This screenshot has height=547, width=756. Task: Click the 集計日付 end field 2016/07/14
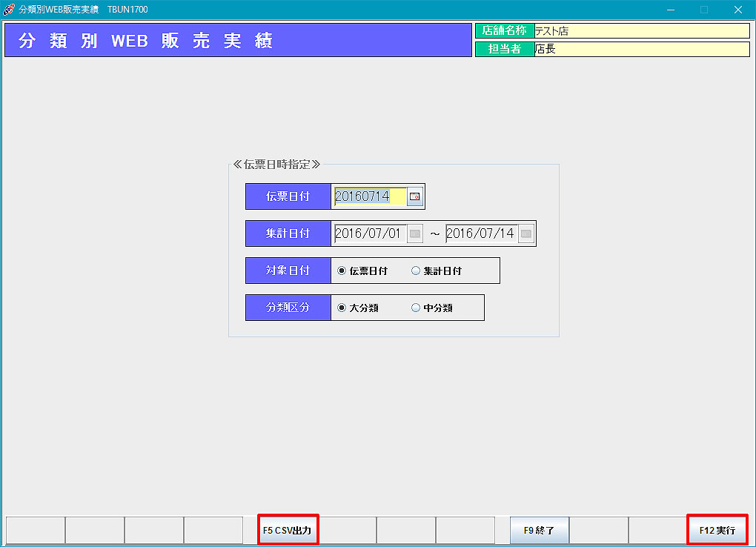482,233
